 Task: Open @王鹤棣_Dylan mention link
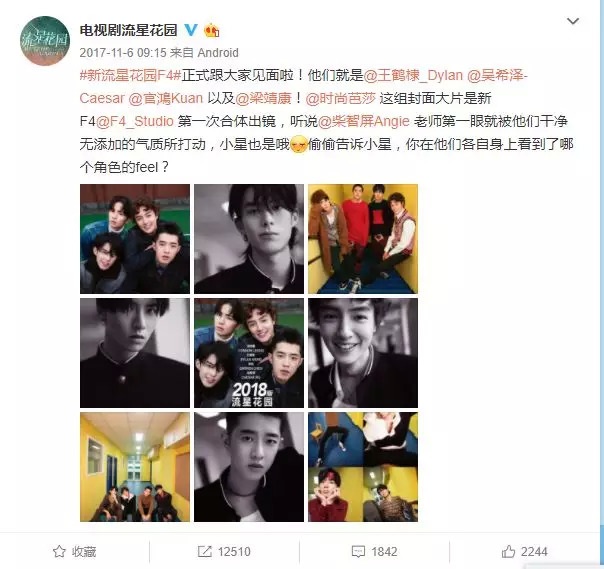[413, 75]
